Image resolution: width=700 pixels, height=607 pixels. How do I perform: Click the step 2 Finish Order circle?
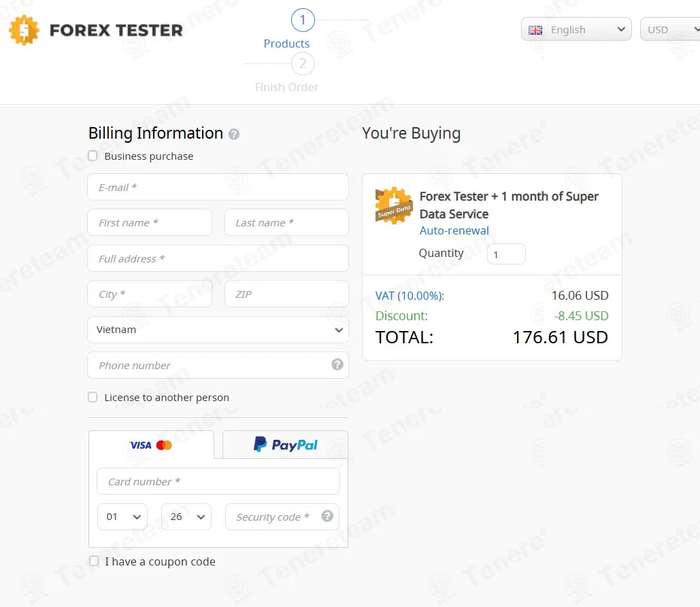pos(303,64)
